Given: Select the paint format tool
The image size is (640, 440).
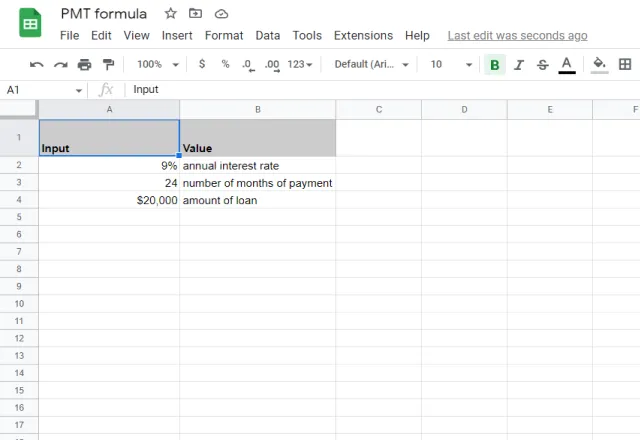Looking at the screenshot, I should tap(108, 64).
